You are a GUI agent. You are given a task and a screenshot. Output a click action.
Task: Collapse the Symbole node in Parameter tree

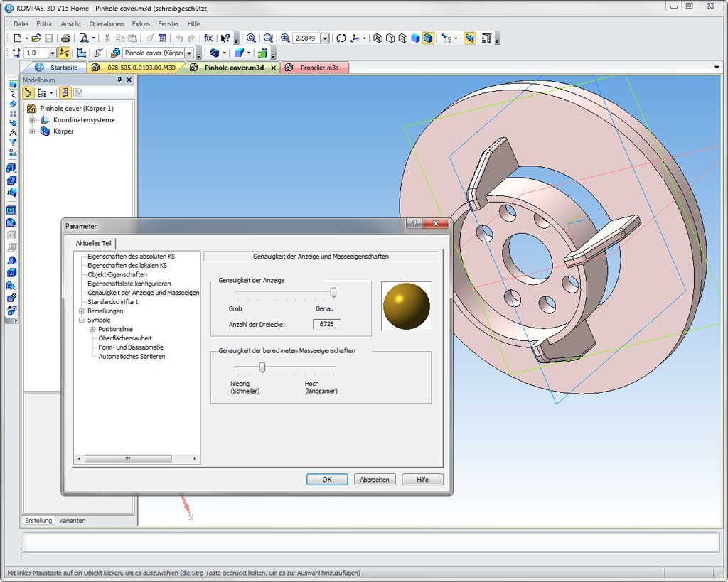coord(82,320)
